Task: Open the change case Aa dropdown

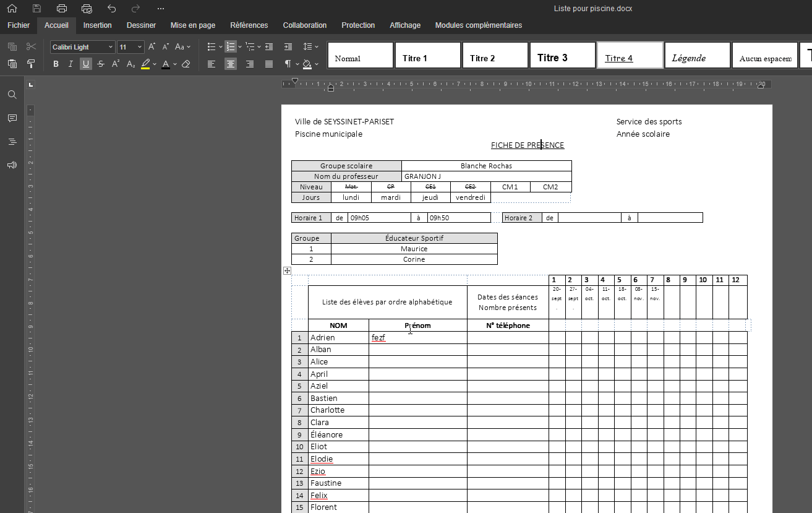Action: click(182, 47)
